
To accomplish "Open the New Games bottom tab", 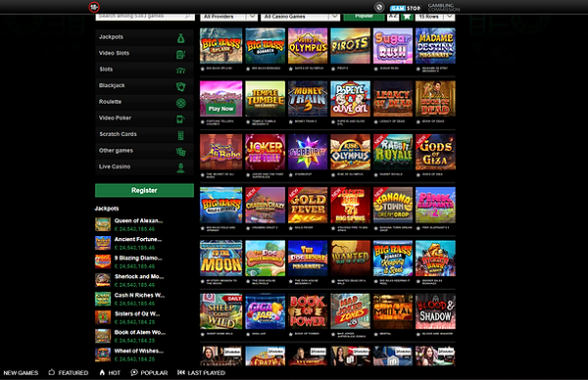I will (21, 373).
